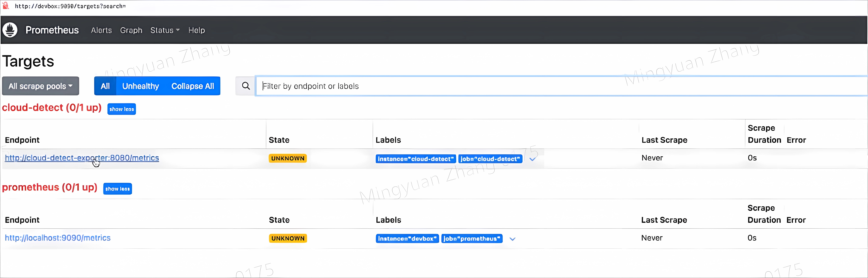The height and width of the screenshot is (278, 868).
Task: Click Labels column header in prometheus table
Action: coord(388,220)
